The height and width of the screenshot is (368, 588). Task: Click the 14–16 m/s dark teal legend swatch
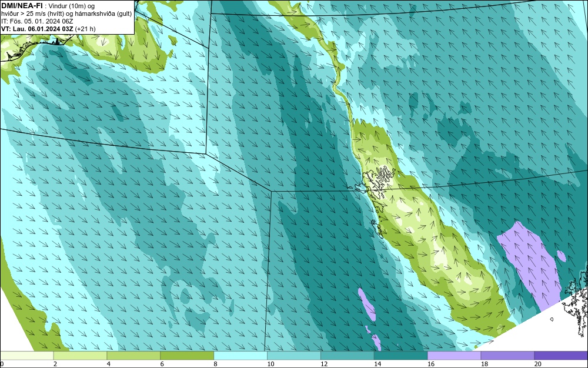(401, 355)
